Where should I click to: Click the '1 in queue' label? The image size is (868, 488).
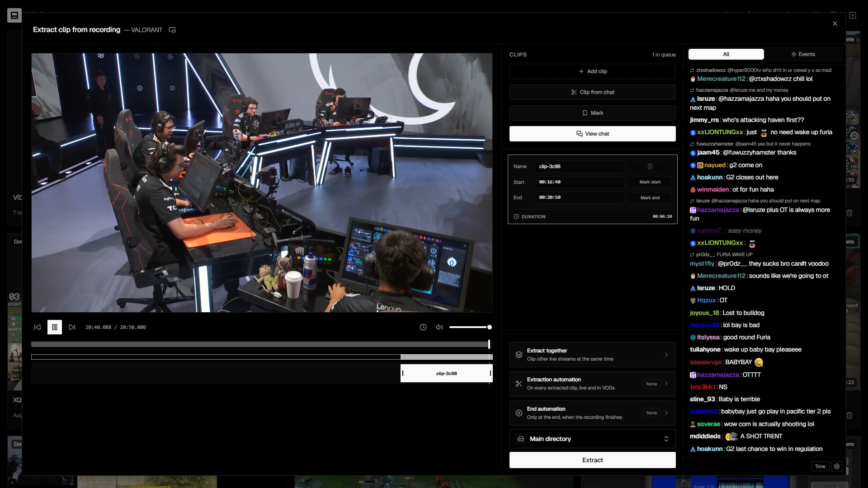pyautogui.click(x=664, y=55)
